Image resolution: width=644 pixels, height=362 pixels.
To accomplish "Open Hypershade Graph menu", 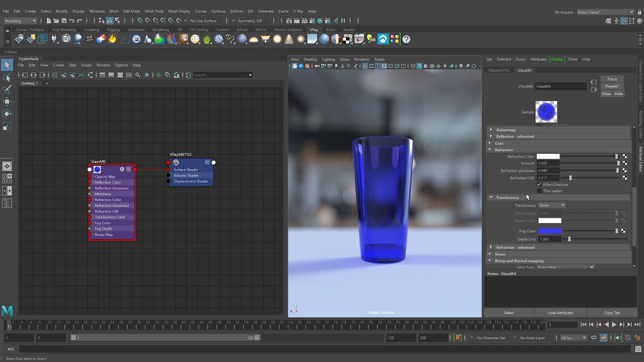I will [86, 65].
